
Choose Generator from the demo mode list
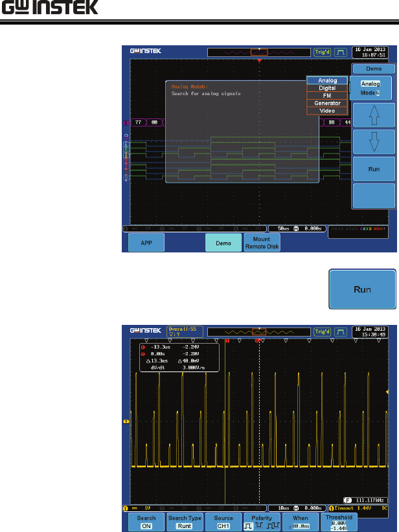pos(327,103)
